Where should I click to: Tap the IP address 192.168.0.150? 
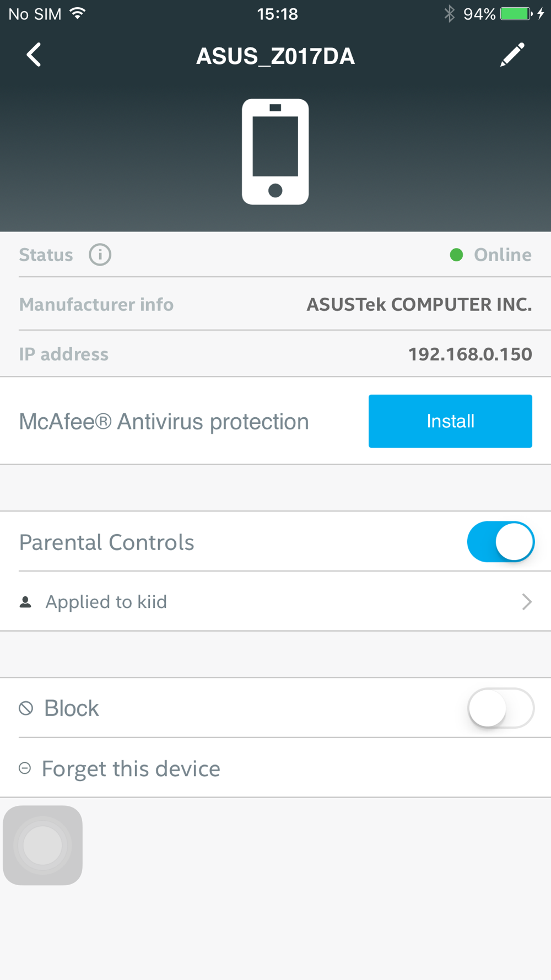[x=470, y=354]
